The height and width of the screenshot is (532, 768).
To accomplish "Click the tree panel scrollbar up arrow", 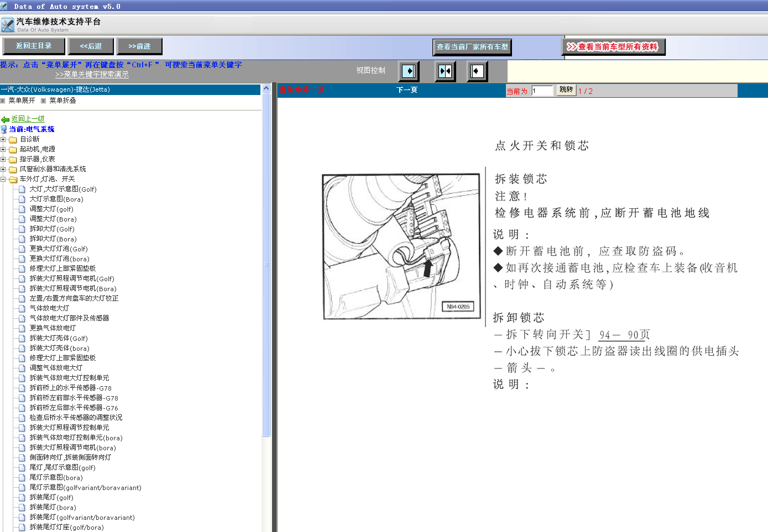I will pos(266,88).
